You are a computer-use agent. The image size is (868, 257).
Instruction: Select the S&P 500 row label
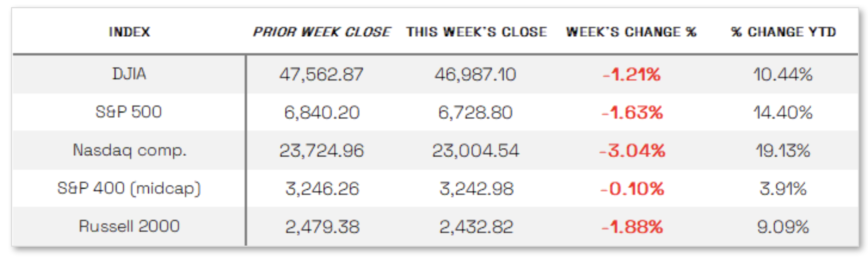[x=129, y=112]
